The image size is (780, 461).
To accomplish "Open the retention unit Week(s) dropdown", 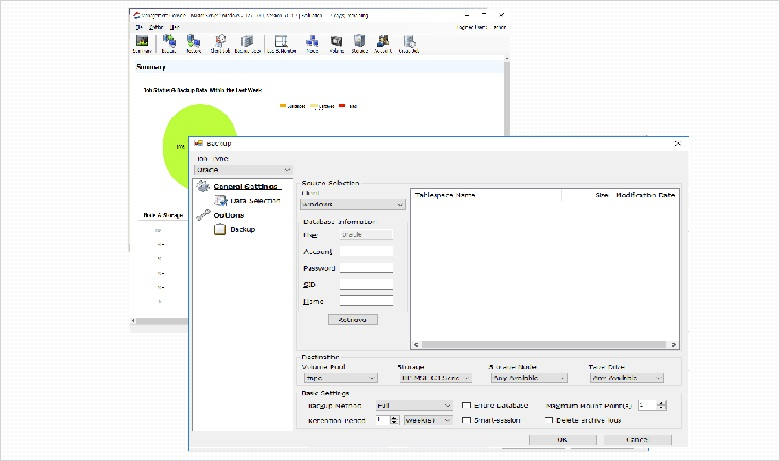I will click(x=428, y=421).
